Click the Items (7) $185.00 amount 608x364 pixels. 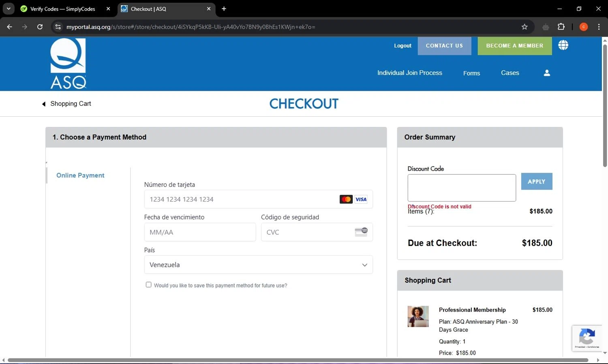pyautogui.click(x=541, y=211)
